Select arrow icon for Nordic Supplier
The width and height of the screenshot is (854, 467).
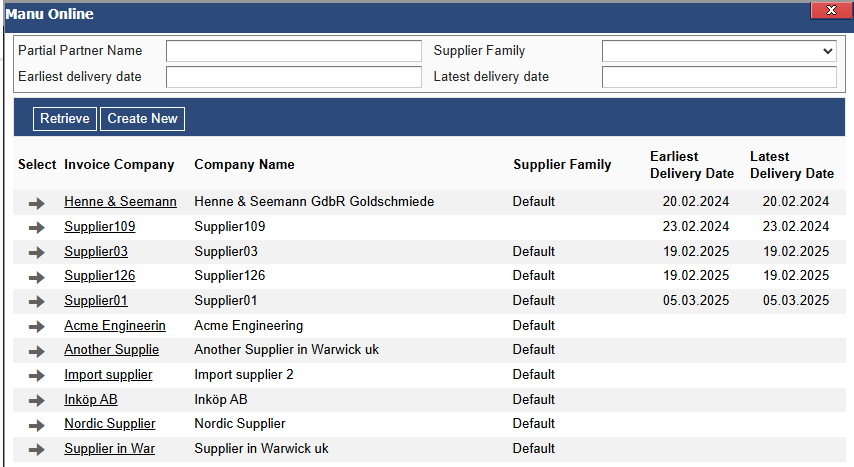[37, 424]
